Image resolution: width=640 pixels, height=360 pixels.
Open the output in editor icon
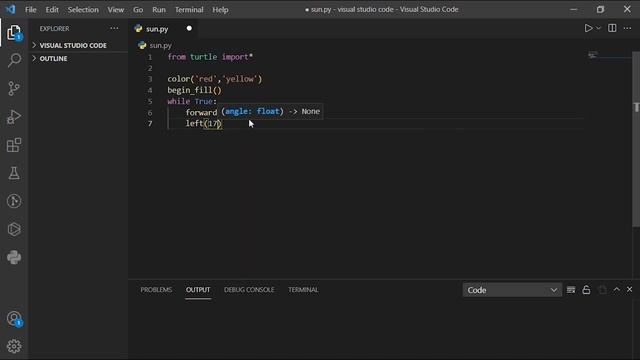pos(602,290)
